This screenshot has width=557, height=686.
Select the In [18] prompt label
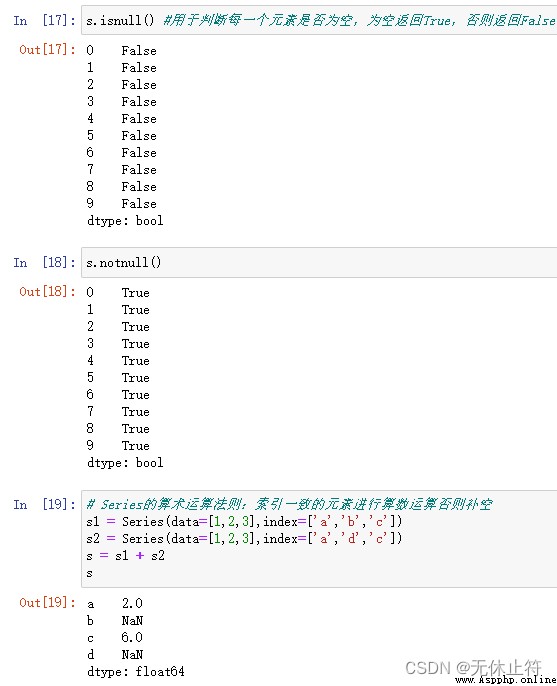pyautogui.click(x=44, y=262)
